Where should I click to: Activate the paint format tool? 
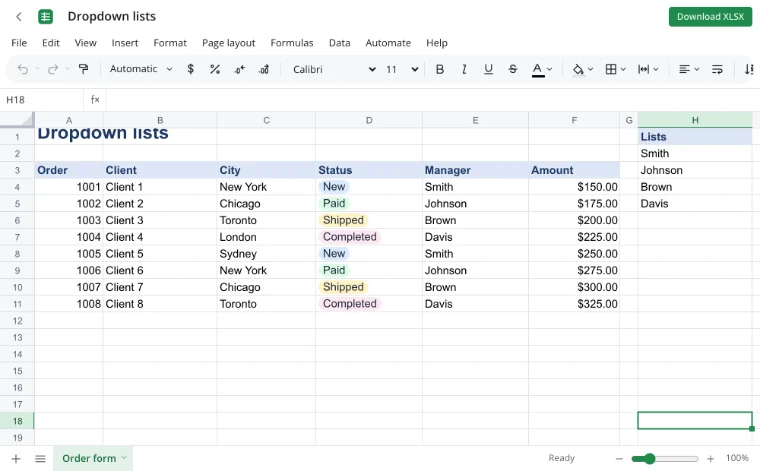click(x=83, y=69)
